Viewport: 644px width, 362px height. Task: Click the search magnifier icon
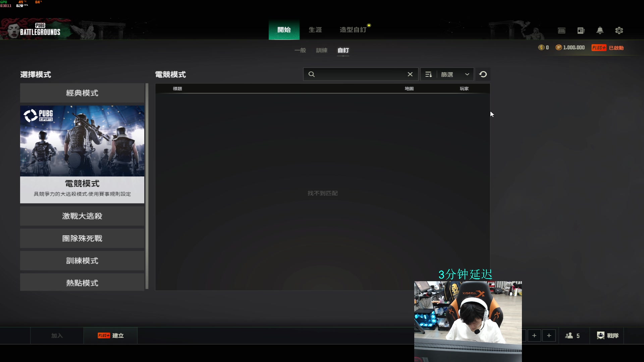[312, 74]
